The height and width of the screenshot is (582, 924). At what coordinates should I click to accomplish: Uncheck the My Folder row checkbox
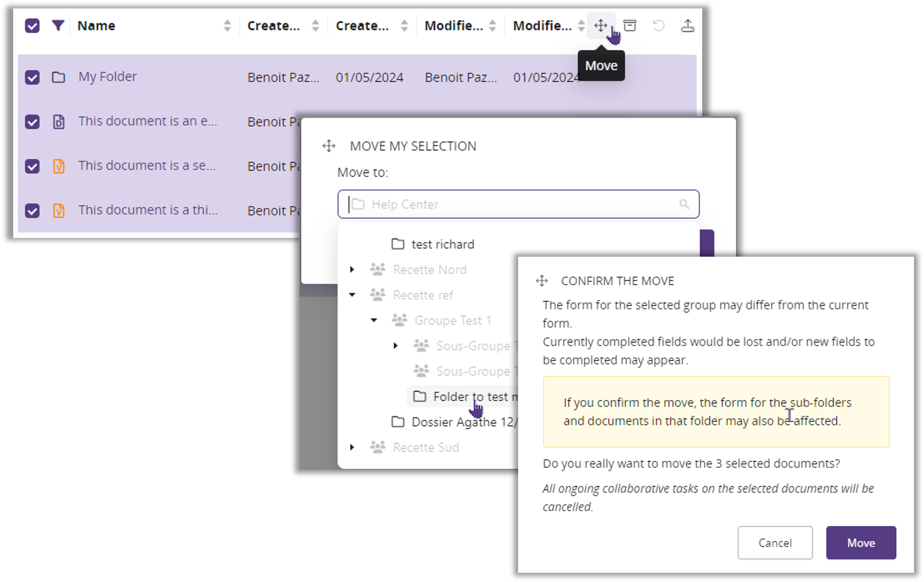click(32, 78)
